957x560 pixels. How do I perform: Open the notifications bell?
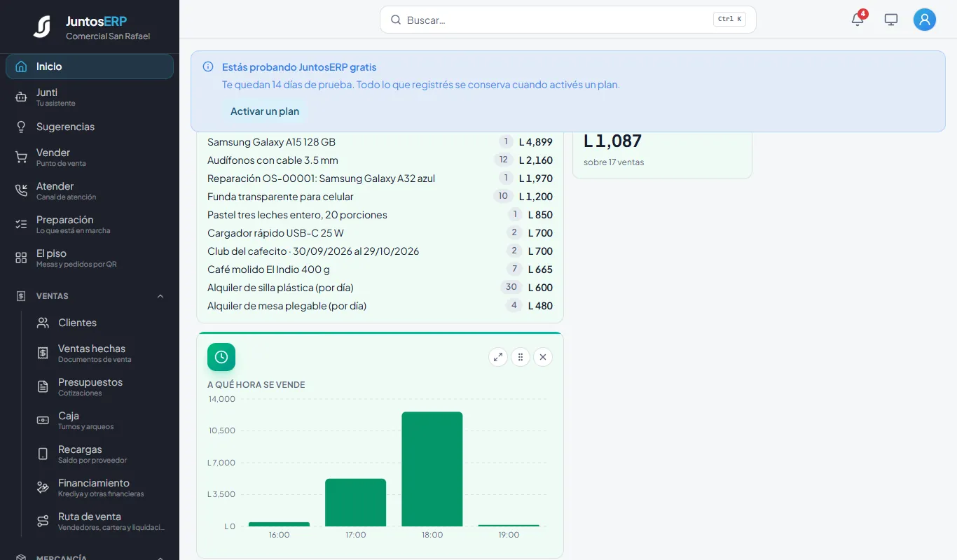point(858,20)
